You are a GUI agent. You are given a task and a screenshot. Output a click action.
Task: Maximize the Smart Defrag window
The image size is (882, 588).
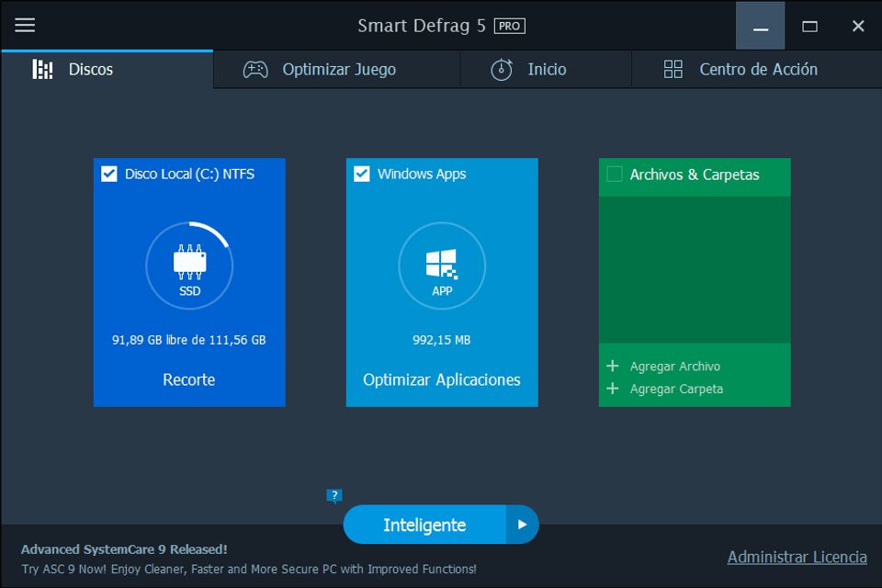[x=809, y=26]
